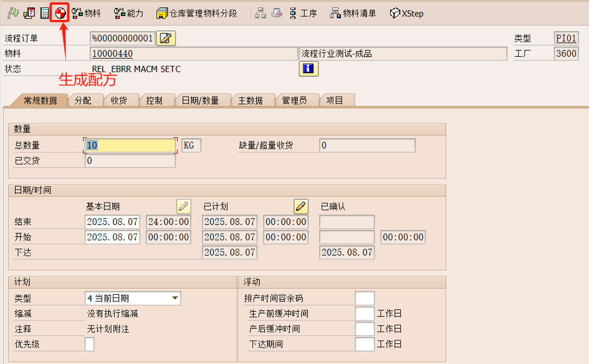The image size is (589, 364).
Task: Open the 类型 scheduling type dropdown
Action: pyautogui.click(x=175, y=298)
